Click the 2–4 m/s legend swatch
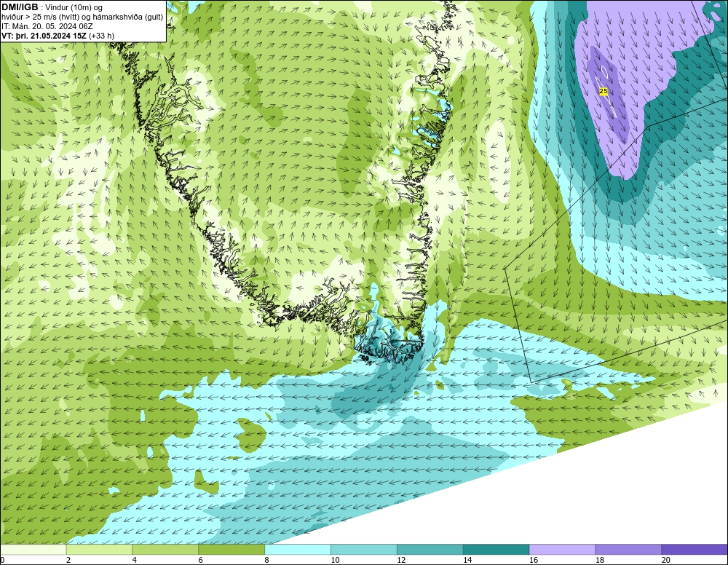Screen dimensions: 728x565 (x=99, y=550)
